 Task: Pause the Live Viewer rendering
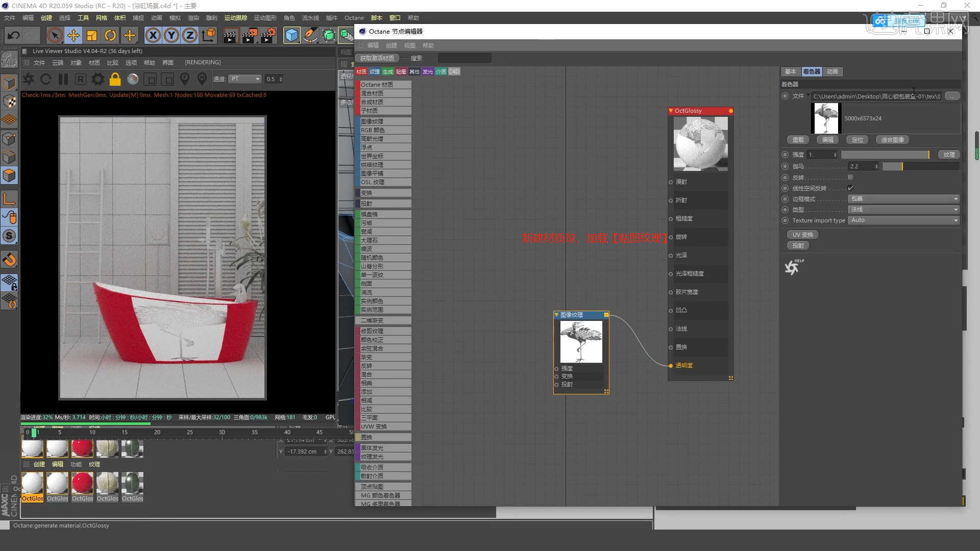click(x=63, y=79)
